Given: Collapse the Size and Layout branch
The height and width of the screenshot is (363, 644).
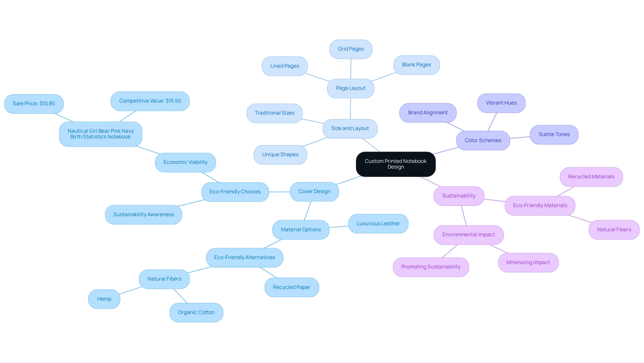Looking at the screenshot, I should click(x=350, y=128).
